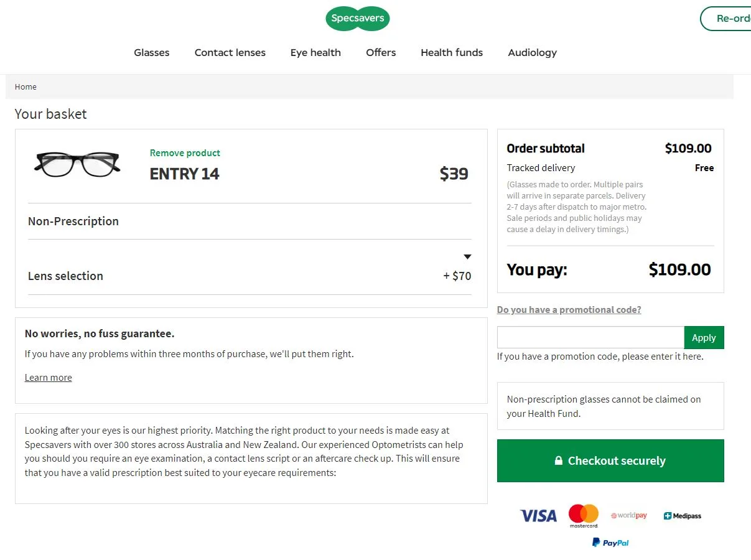Viewport: 751px width, 560px height.
Task: Click the Checkout securely button
Action: pos(610,461)
